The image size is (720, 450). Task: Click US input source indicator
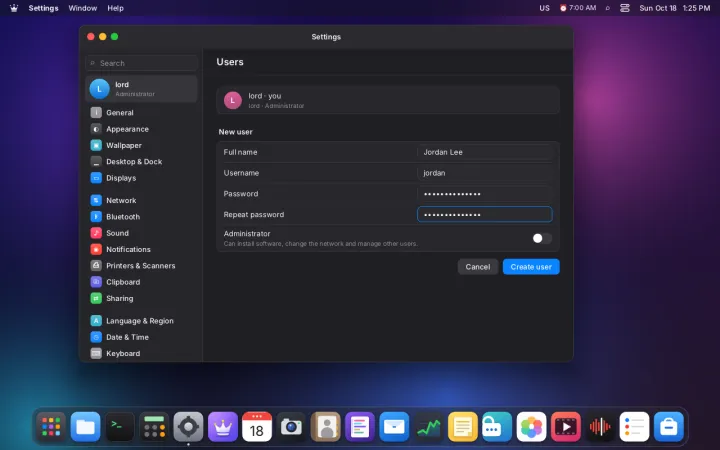(545, 8)
